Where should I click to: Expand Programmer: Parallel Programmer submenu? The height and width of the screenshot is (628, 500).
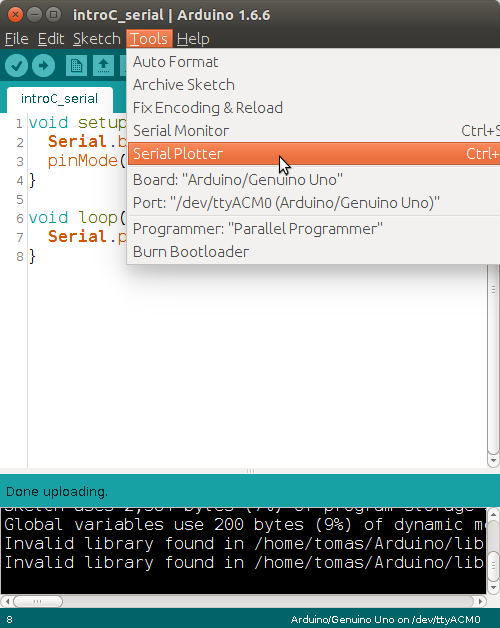pos(313,229)
